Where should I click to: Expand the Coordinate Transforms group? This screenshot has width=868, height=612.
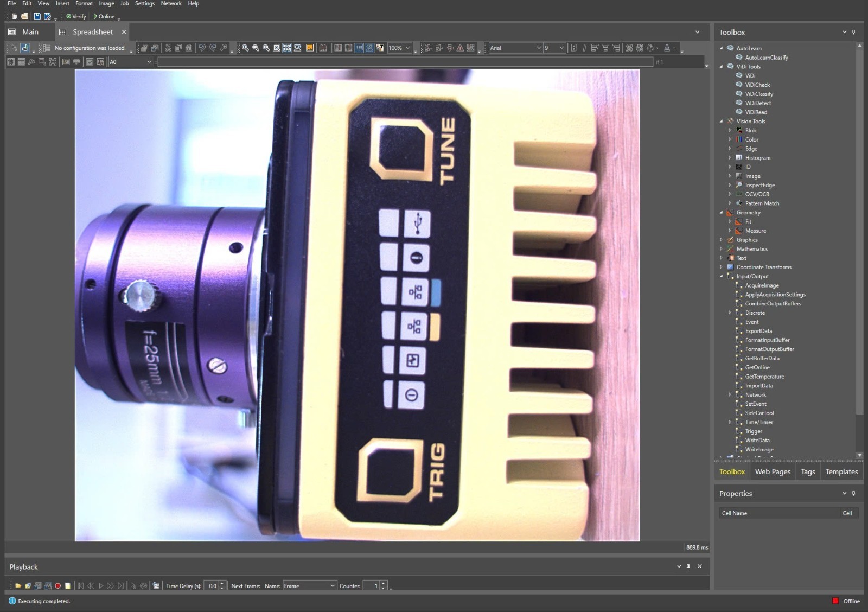point(722,267)
